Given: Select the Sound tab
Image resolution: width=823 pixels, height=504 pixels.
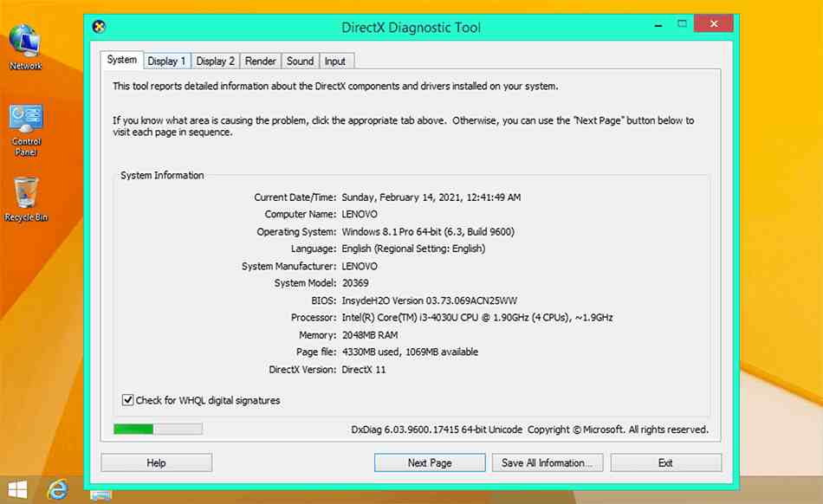Looking at the screenshot, I should (300, 61).
